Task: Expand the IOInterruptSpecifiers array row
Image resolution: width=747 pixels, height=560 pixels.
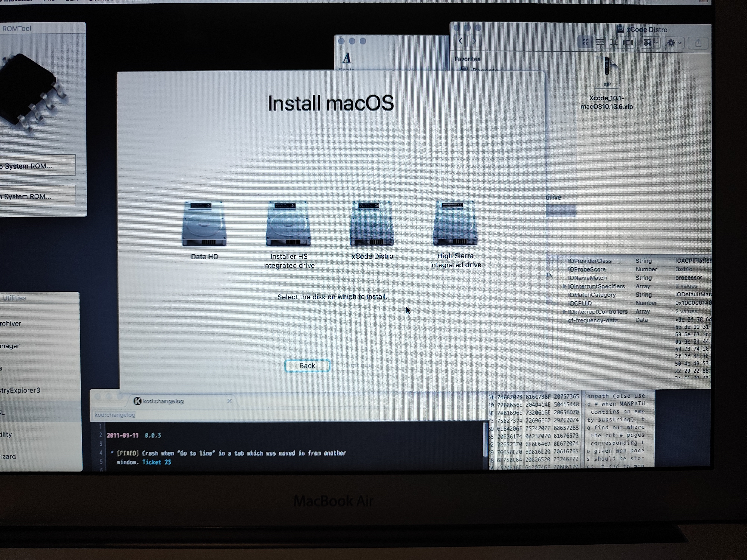Action: pyautogui.click(x=564, y=286)
